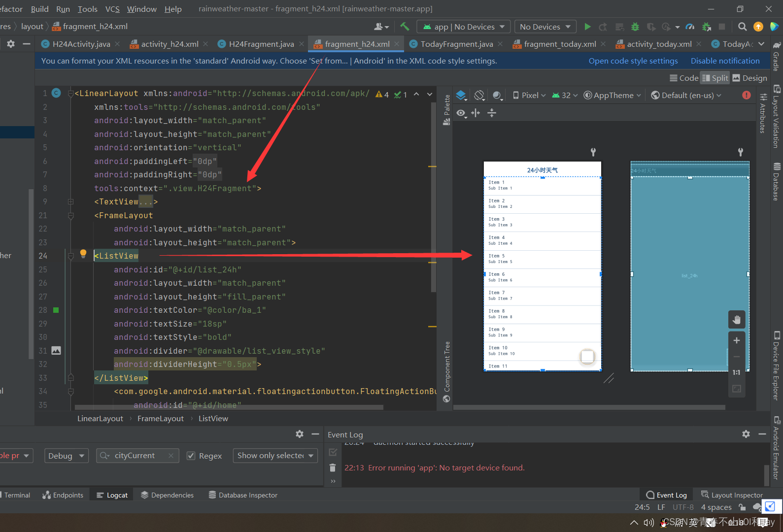Click the cityCurrent Logcat search field

[x=137, y=456]
